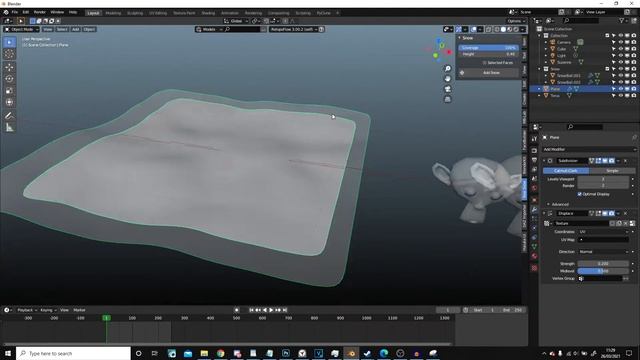Viewport: 640px width, 360px height.
Task: Activate the Select Box tool
Action: tap(9, 42)
